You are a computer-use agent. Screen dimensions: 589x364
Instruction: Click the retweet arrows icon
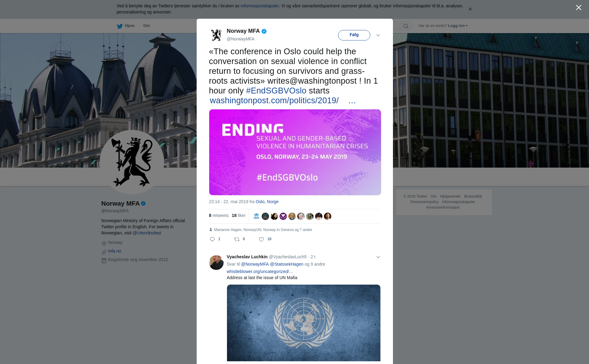pos(237,239)
